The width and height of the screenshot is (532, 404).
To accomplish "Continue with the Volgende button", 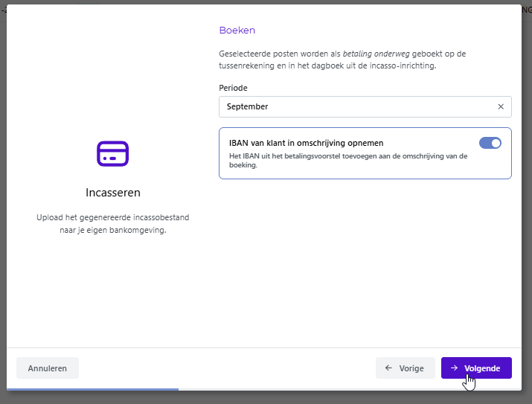I will tap(476, 368).
